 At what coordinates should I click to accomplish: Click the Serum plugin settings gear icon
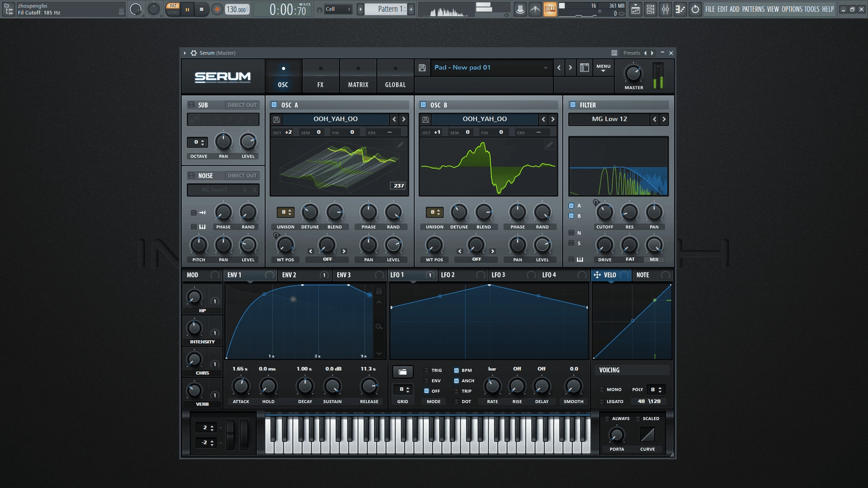point(194,53)
